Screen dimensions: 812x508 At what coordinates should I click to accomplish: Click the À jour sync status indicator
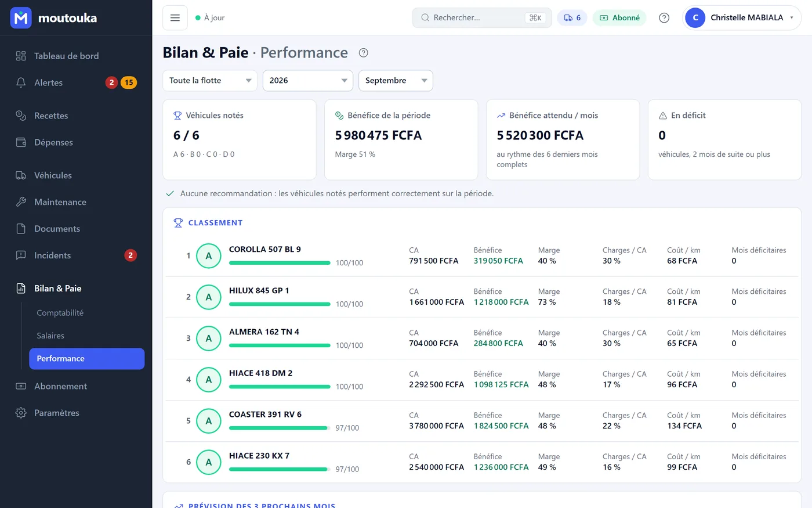tap(210, 18)
